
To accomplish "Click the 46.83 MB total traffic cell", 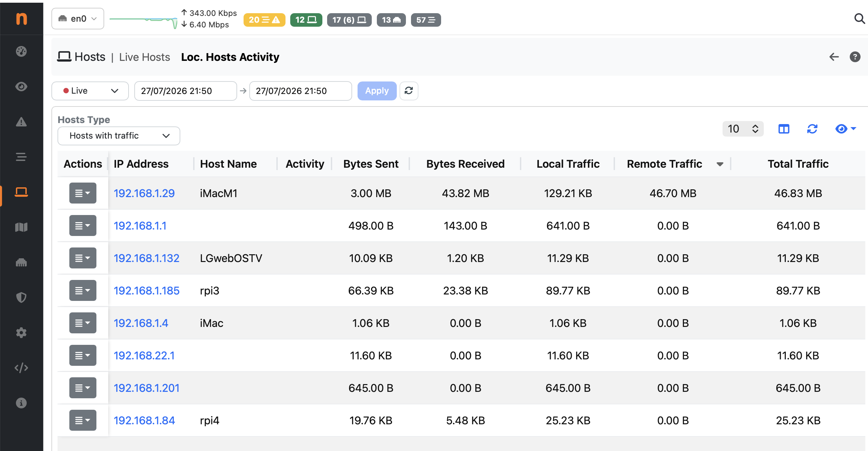I will tap(798, 193).
